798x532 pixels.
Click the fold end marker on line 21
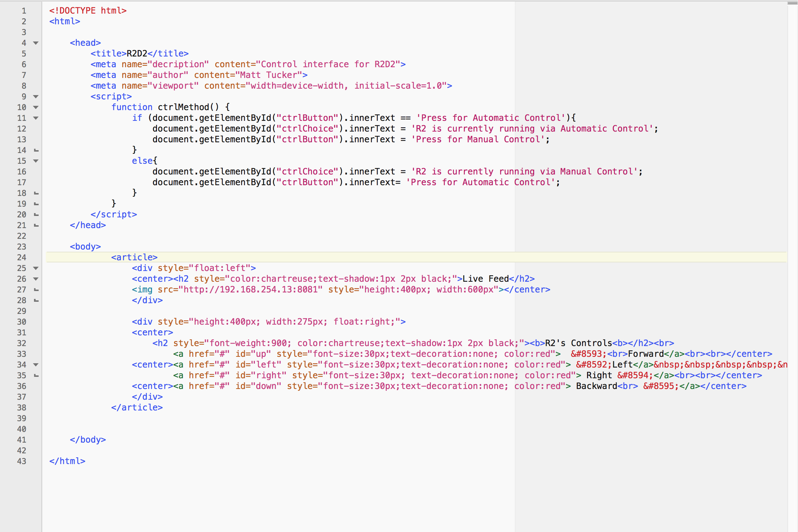click(36, 225)
